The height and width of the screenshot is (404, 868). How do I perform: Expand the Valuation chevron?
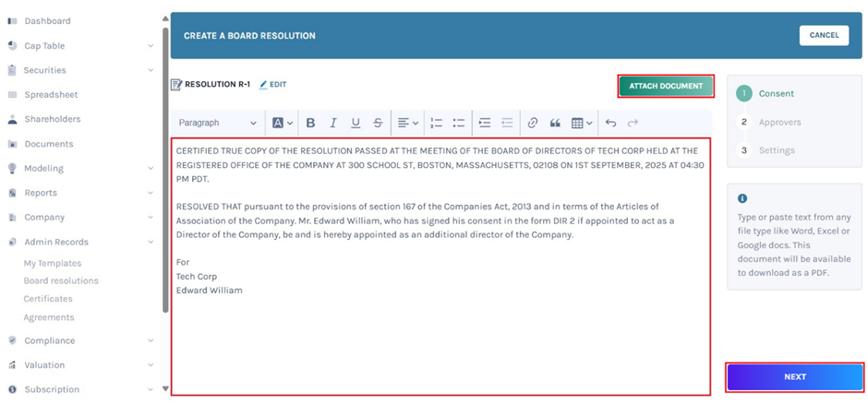click(151, 364)
